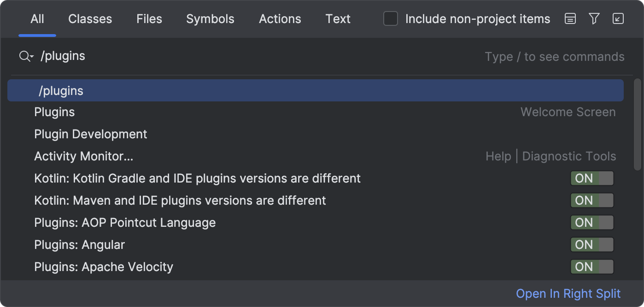Image resolution: width=644 pixels, height=307 pixels.
Task: Open the filter options icon
Action: [594, 19]
